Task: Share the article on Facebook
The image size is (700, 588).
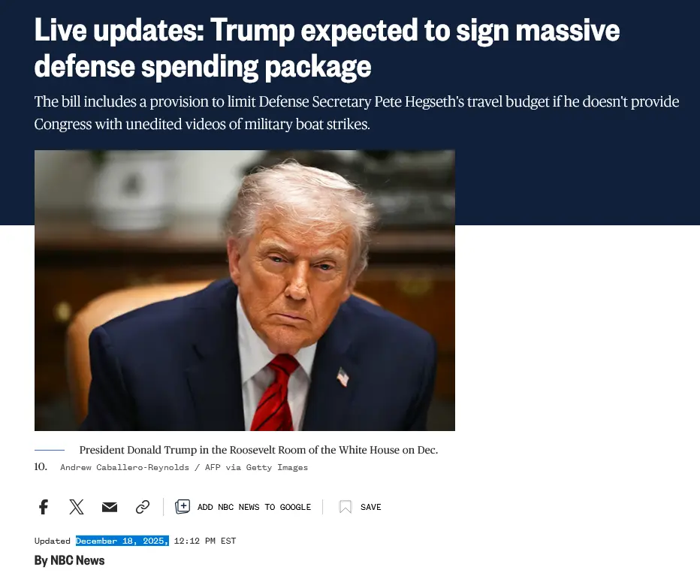Action: (44, 507)
